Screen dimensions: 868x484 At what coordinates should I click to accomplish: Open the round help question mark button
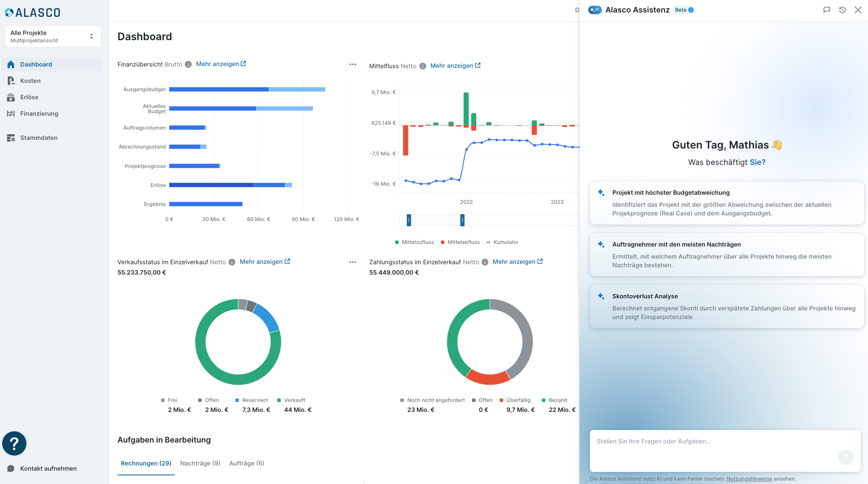click(x=14, y=443)
